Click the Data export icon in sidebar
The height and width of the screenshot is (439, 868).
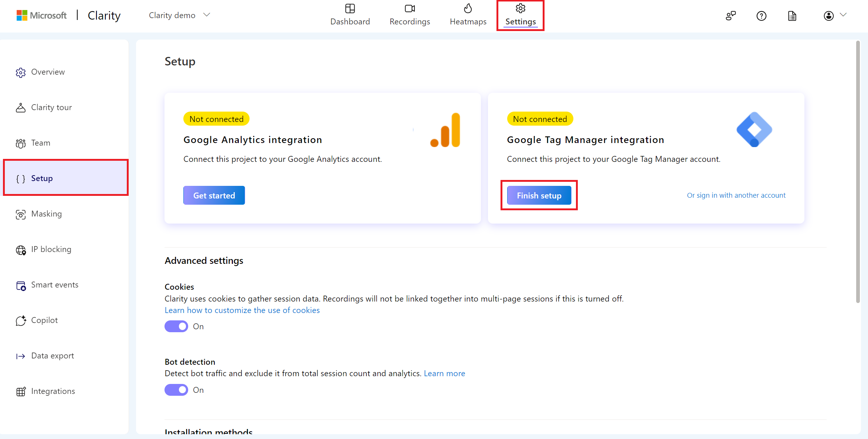[x=20, y=355]
